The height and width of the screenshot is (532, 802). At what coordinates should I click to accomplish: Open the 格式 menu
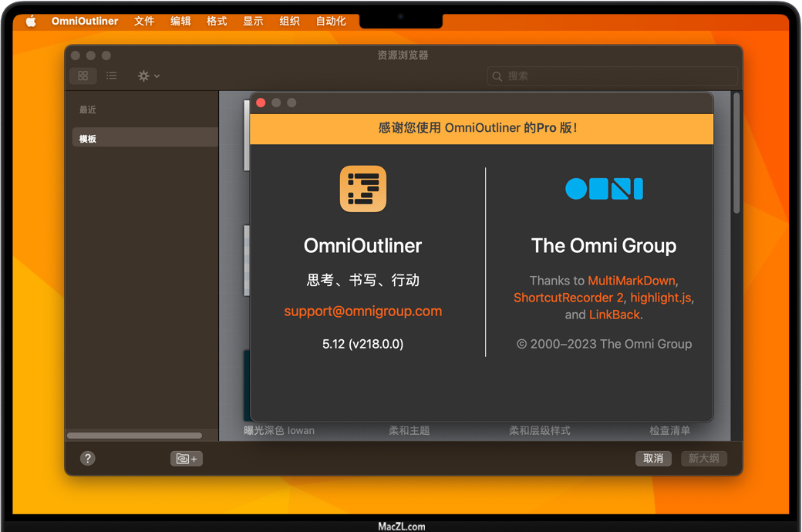pyautogui.click(x=217, y=21)
